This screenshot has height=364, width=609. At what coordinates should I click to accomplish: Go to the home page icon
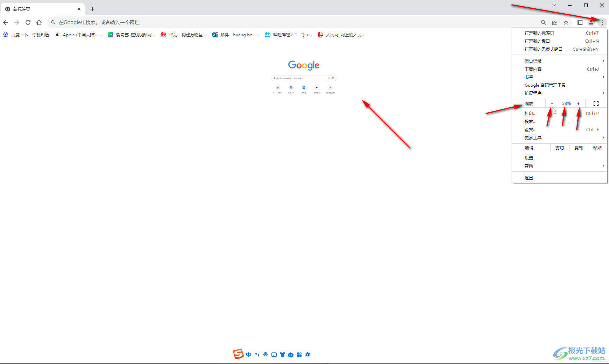pos(39,22)
